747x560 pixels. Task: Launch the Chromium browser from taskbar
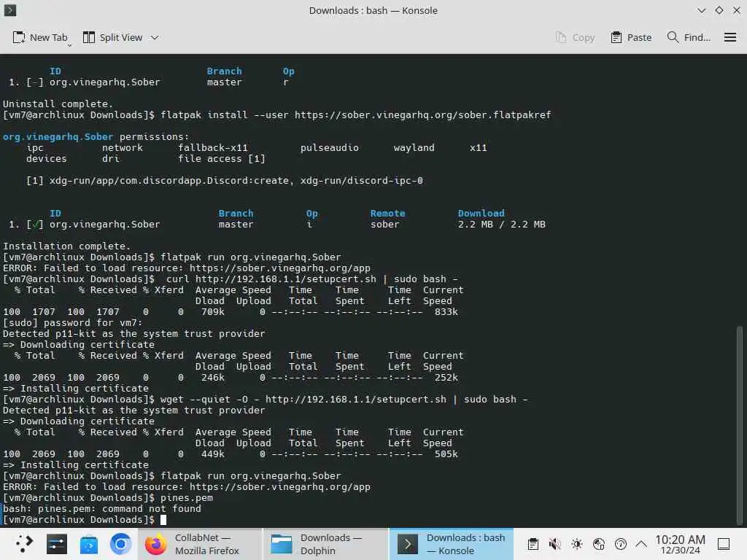pos(120,544)
